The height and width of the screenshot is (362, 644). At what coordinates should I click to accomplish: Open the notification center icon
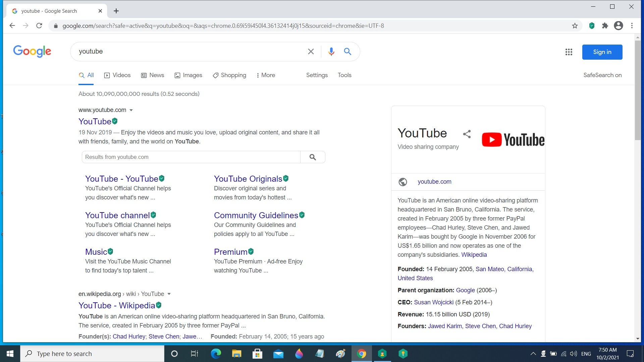[x=631, y=354]
